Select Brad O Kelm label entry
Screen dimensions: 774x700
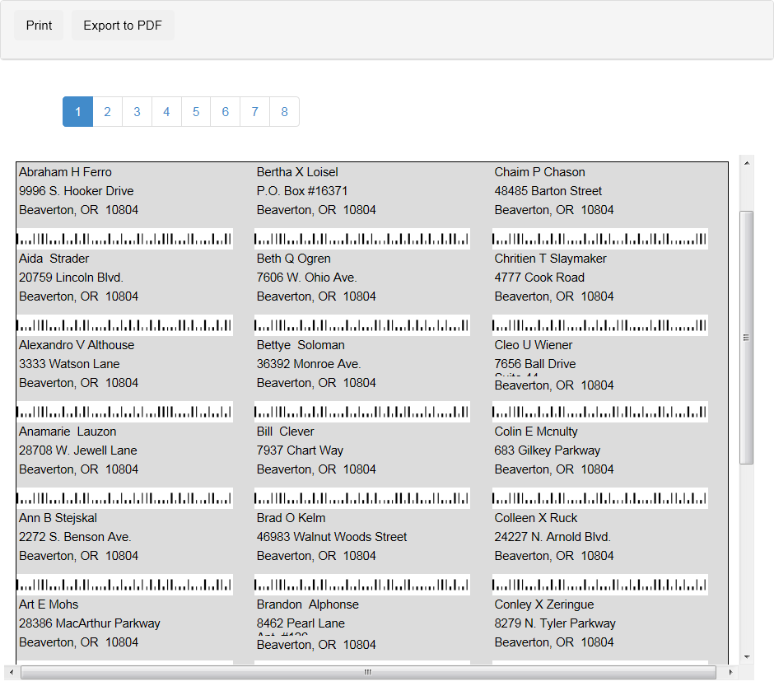tap(291, 518)
